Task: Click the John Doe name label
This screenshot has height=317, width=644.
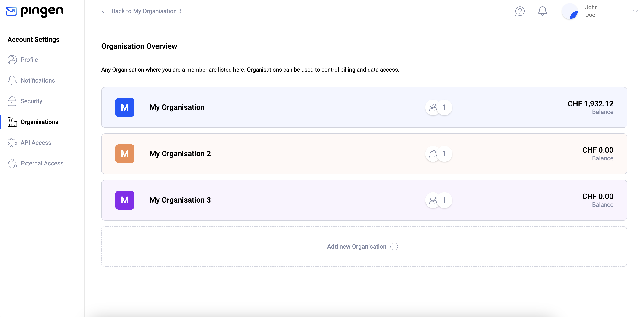Action: pyautogui.click(x=591, y=11)
